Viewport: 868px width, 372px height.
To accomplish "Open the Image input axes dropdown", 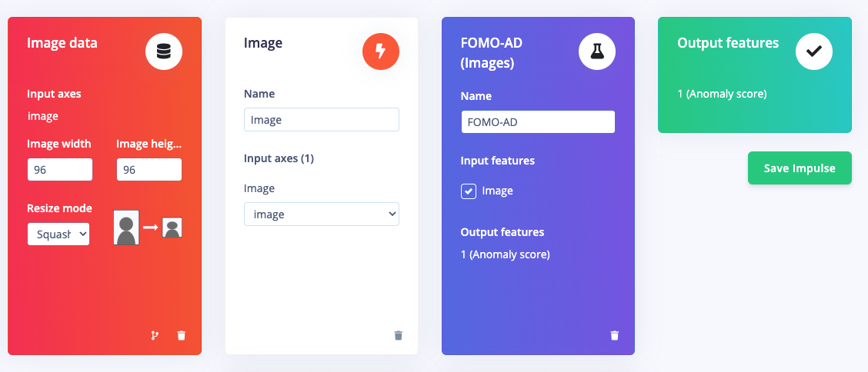I will coord(321,214).
